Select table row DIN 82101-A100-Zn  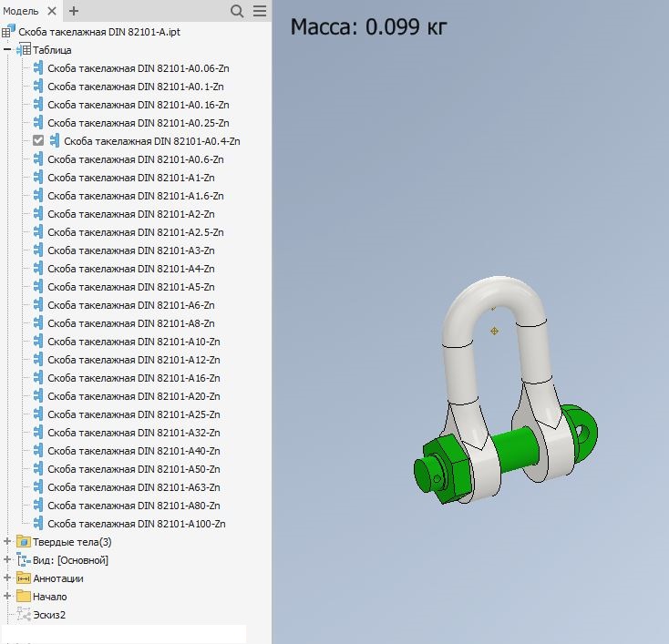136,524
